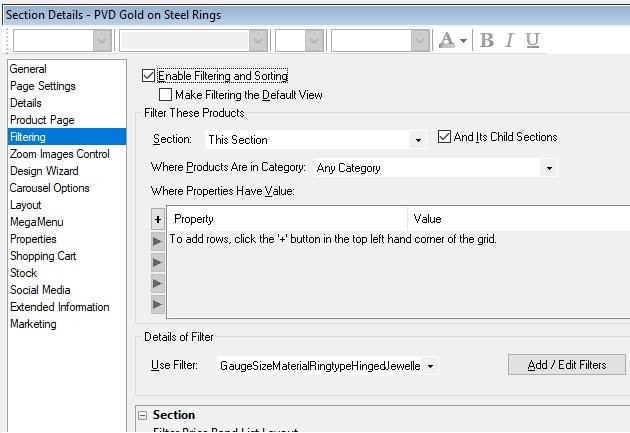Click the Underline formatting icon

tap(532, 40)
